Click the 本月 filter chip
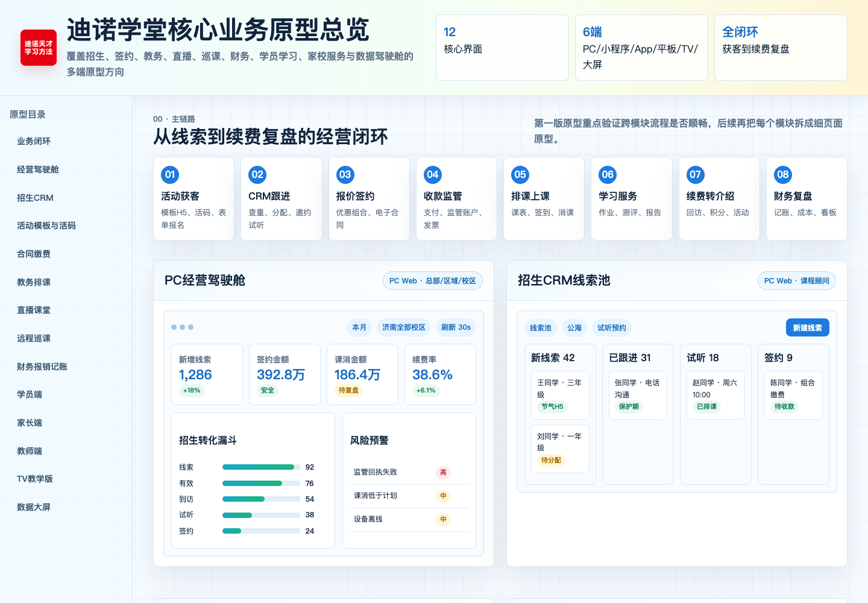 click(359, 327)
